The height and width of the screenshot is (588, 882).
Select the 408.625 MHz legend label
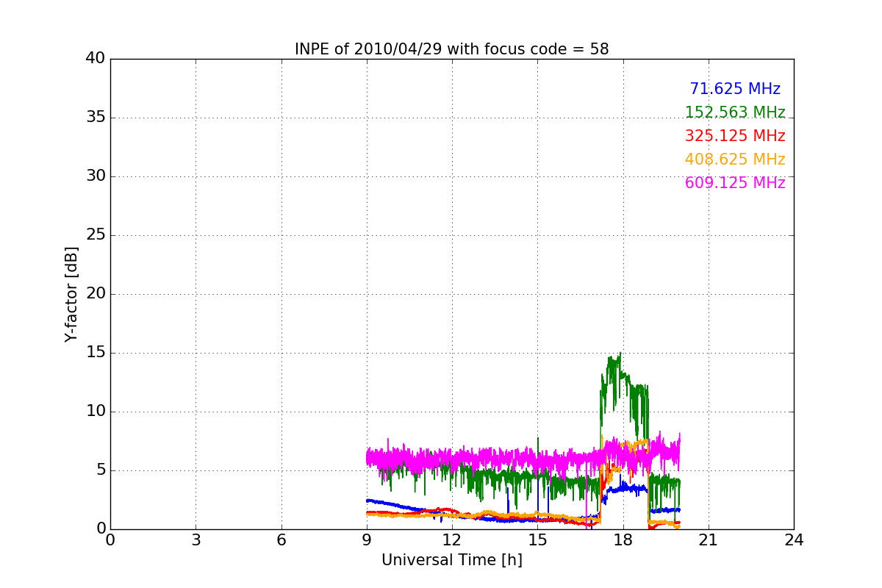point(735,159)
